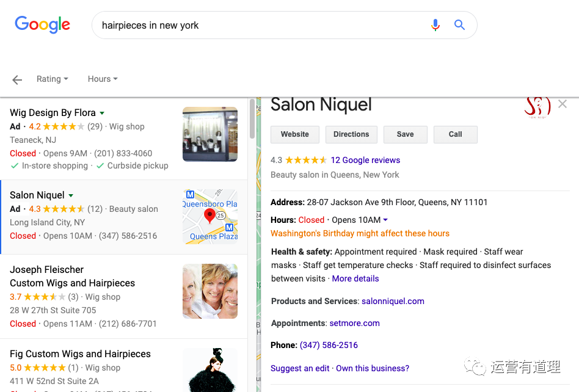Screen dimensions: 579x392
Task: Click Own this business?
Action: coord(373,368)
